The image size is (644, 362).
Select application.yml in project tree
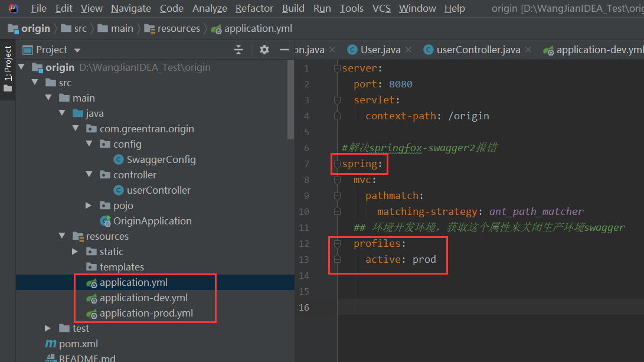(x=133, y=282)
